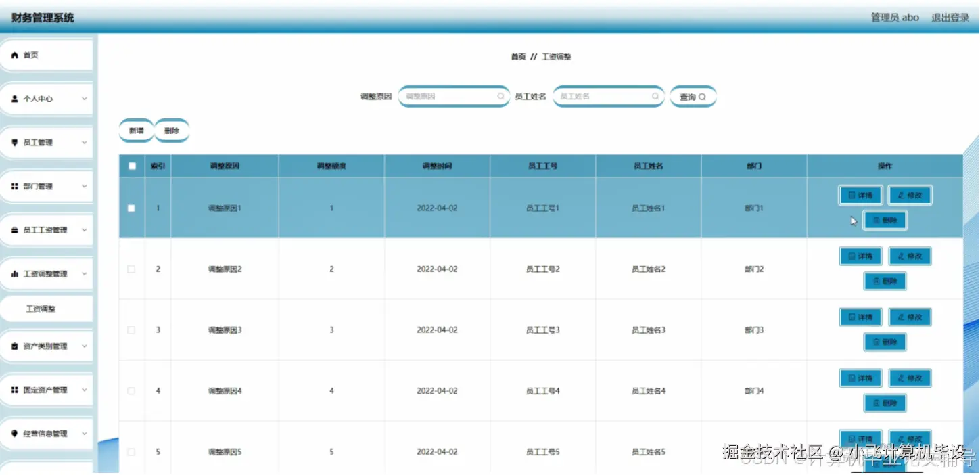Click the bar chart icon beside 工资调整管理

15,274
